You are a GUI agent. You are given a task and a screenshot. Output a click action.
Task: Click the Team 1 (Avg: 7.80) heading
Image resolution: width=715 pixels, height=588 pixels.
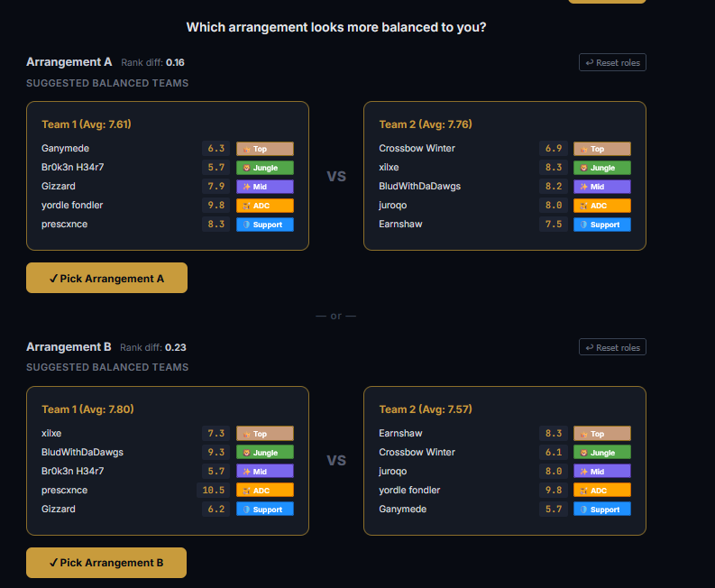pyautogui.click(x=87, y=409)
